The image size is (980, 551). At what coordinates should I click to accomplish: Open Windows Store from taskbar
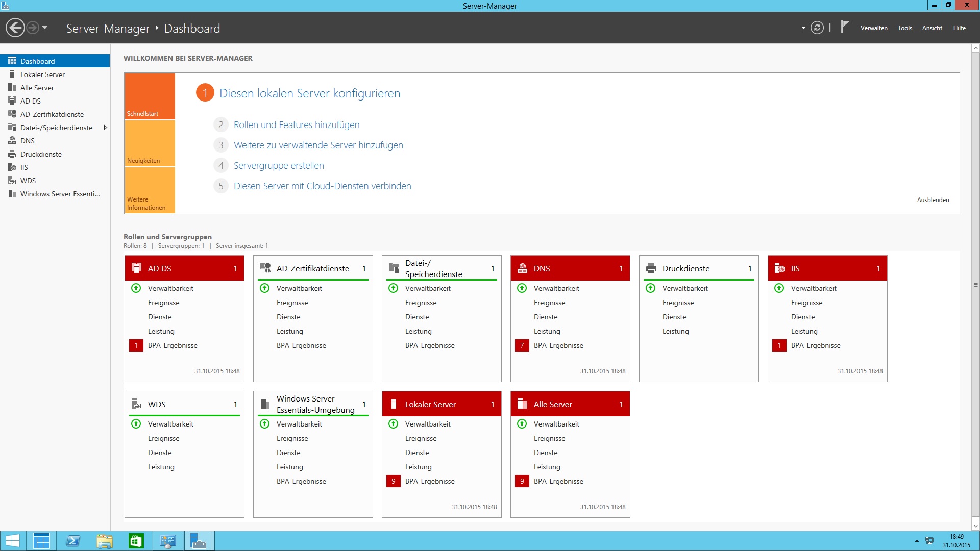coord(136,541)
